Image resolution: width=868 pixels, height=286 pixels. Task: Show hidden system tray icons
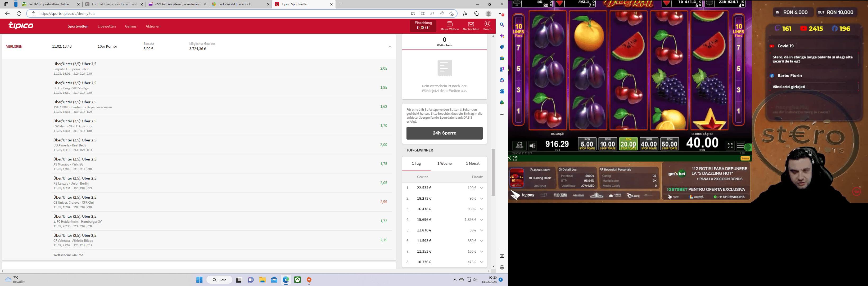[x=455, y=280]
